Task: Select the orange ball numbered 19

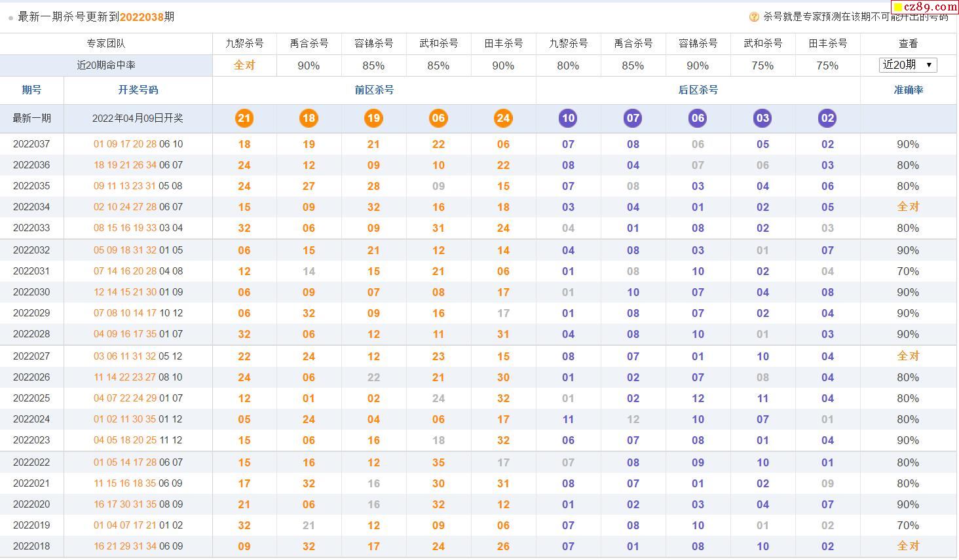Action: point(373,119)
